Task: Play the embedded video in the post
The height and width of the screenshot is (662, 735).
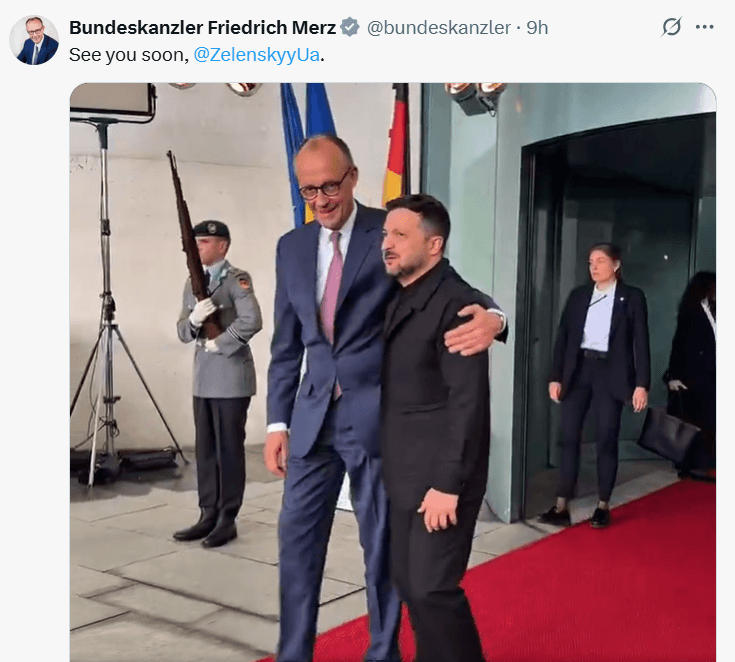Action: click(393, 372)
